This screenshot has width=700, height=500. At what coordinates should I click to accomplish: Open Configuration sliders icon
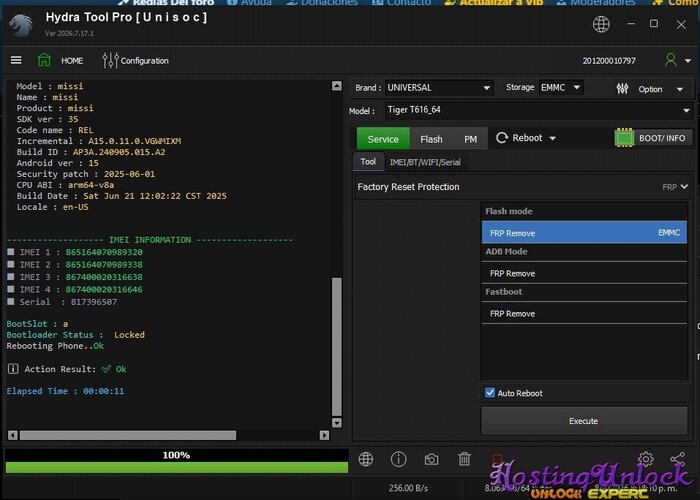pos(110,60)
